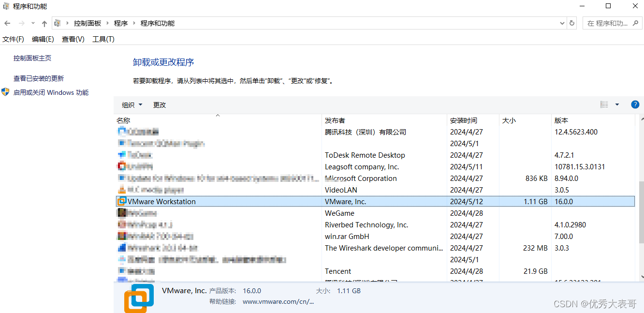Open the 查看(V) menu
Image resolution: width=644 pixels, height=313 pixels.
[x=73, y=39]
